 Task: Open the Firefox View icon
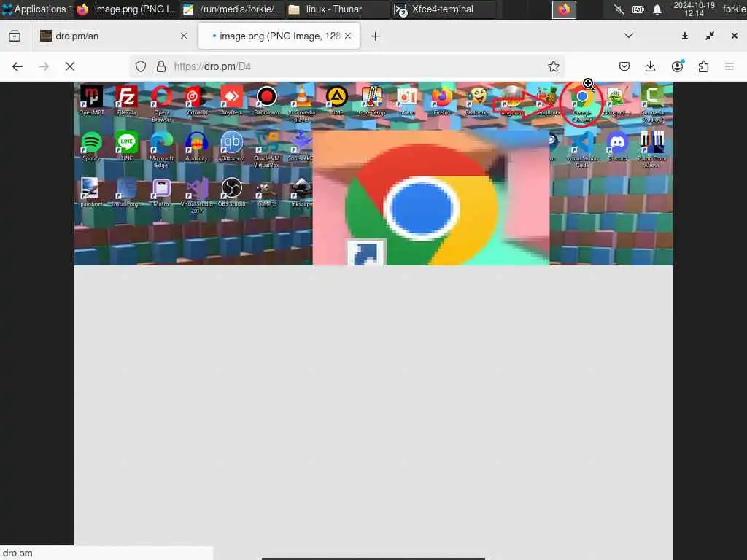pyautogui.click(x=15, y=36)
